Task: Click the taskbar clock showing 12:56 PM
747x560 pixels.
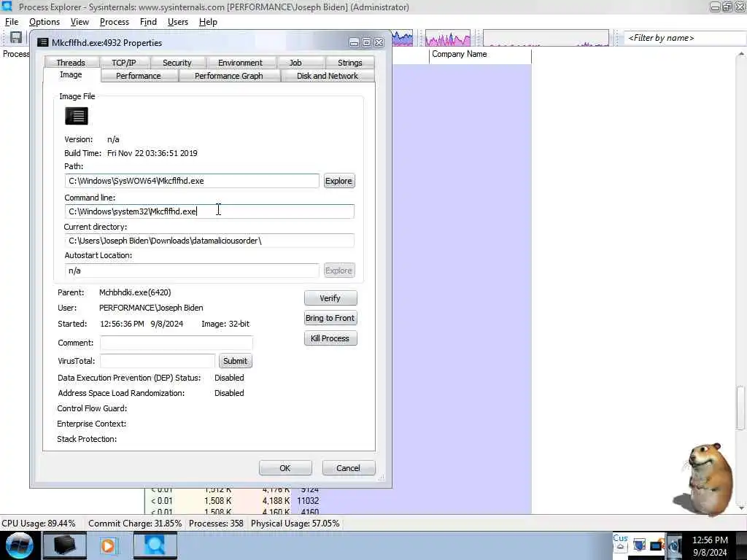Action: click(x=710, y=546)
